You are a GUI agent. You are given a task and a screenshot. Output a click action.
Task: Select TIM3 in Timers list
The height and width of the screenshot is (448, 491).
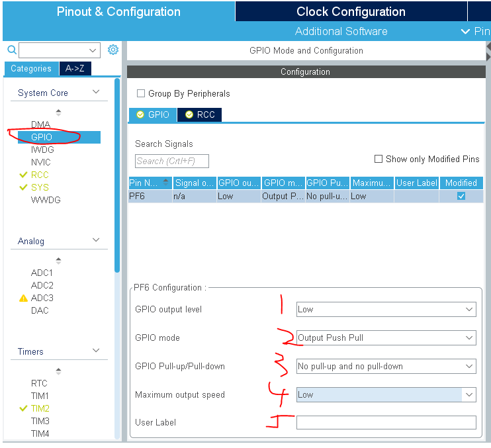tap(40, 421)
